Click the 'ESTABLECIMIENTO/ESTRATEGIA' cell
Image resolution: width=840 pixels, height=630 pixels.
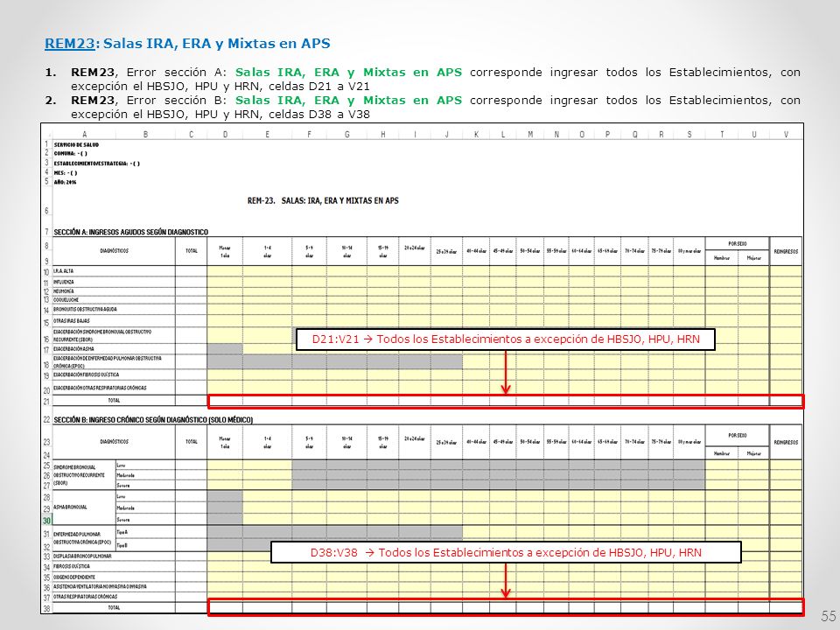[96, 164]
